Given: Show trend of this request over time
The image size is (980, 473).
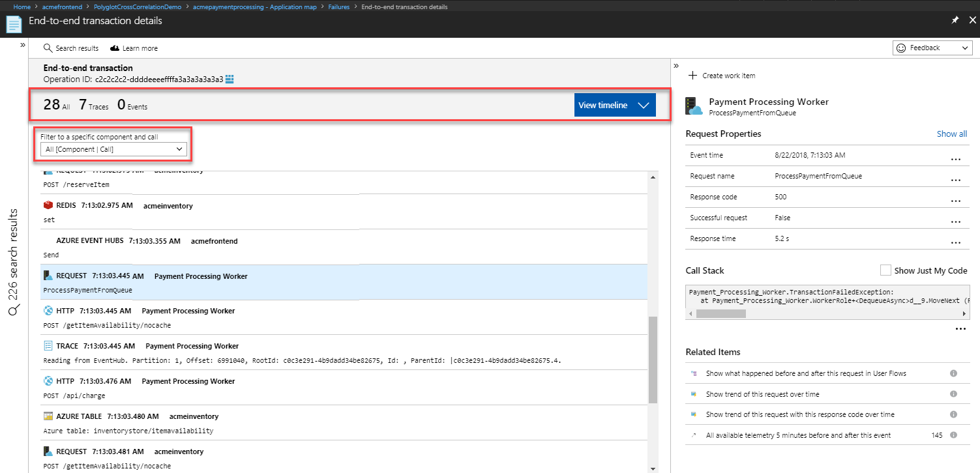Looking at the screenshot, I should [763, 394].
